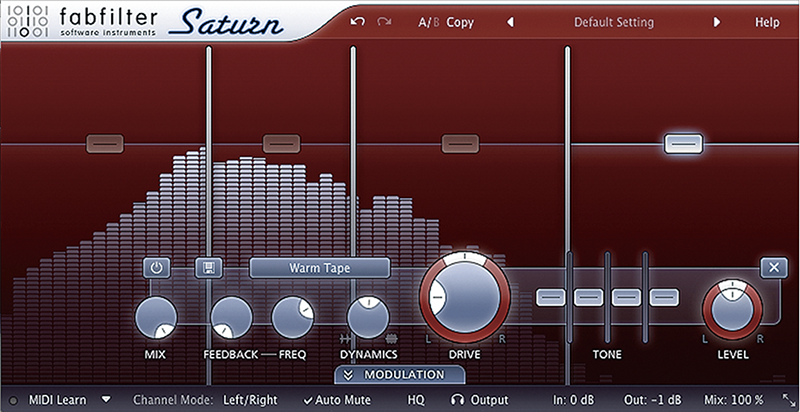Screen dimensions: 800x412
Task: Copy the current A/B state
Action: pos(460,22)
